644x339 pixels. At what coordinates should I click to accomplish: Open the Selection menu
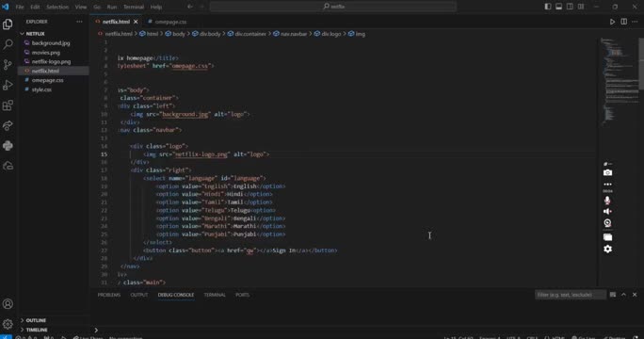tap(57, 7)
